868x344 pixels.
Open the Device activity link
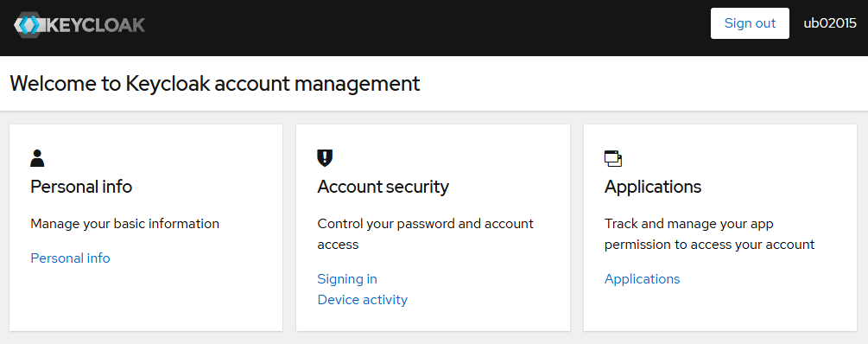(x=362, y=300)
